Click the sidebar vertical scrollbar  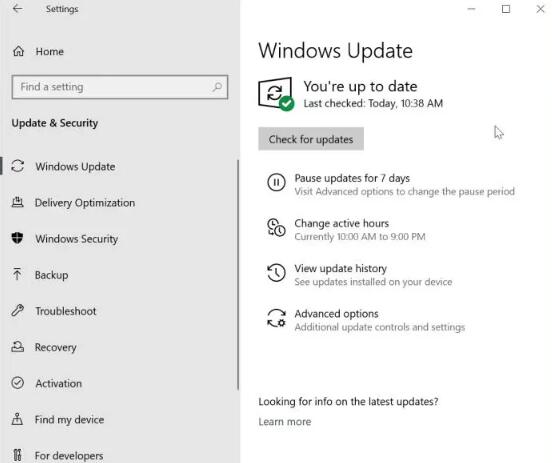(238, 275)
